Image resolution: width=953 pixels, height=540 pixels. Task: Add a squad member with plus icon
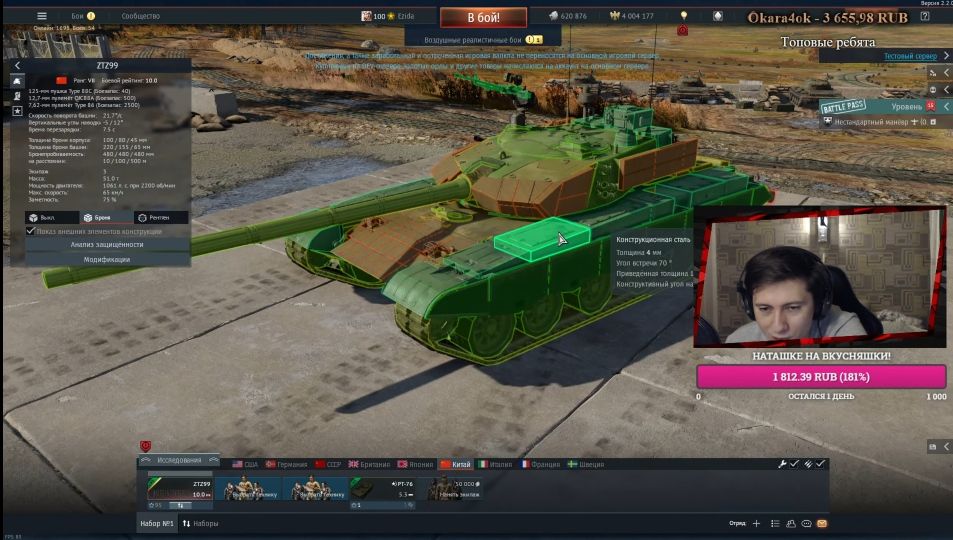pos(756,523)
